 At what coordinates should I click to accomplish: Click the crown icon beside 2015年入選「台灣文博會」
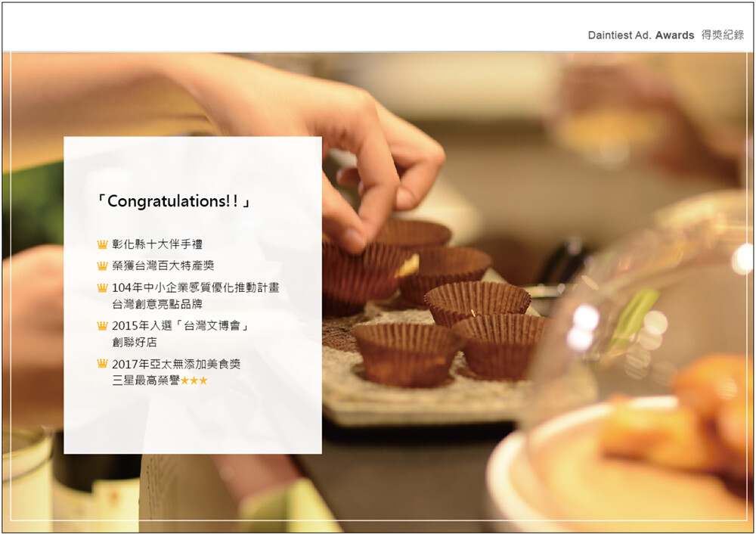102,325
